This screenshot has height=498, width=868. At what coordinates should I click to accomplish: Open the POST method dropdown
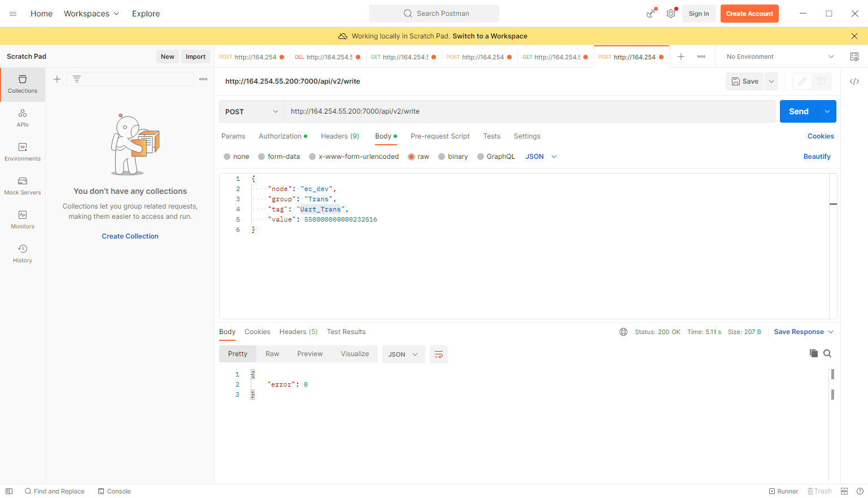251,111
